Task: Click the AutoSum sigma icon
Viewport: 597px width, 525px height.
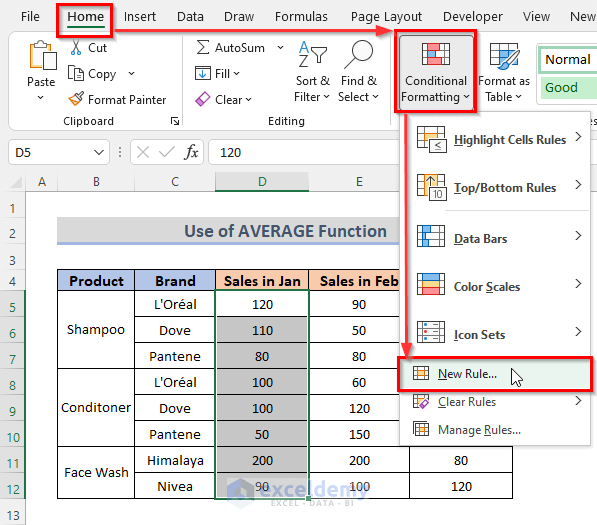Action: [203, 48]
